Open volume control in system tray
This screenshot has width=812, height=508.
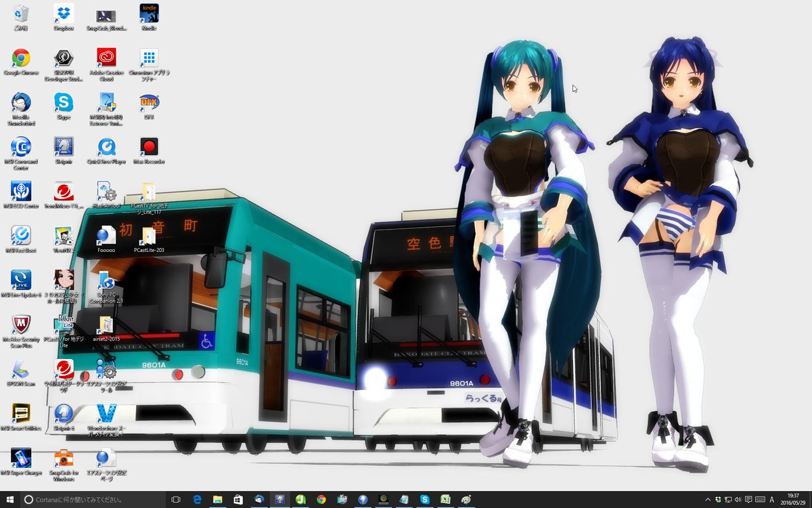pyautogui.click(x=738, y=499)
